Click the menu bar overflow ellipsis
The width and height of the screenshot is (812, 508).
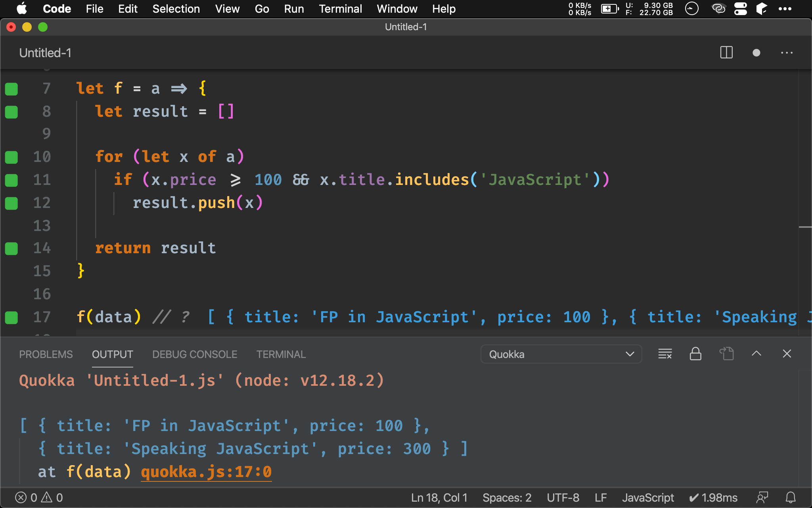pyautogui.click(x=785, y=8)
